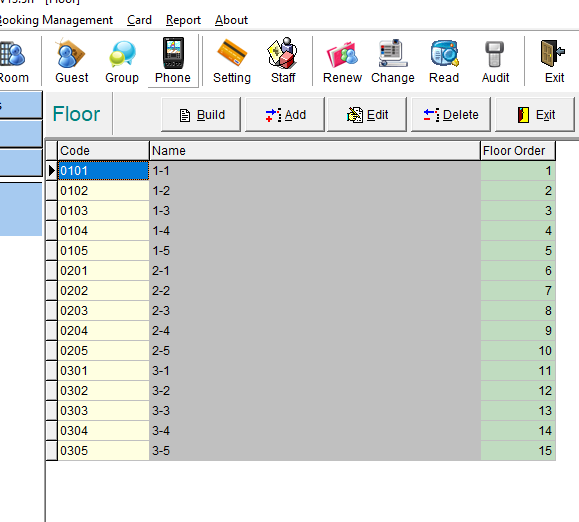Click name cell 3-1
The image size is (579, 522).
(315, 370)
